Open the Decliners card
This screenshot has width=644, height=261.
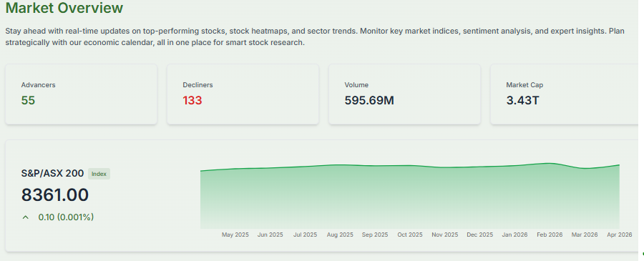243,94
